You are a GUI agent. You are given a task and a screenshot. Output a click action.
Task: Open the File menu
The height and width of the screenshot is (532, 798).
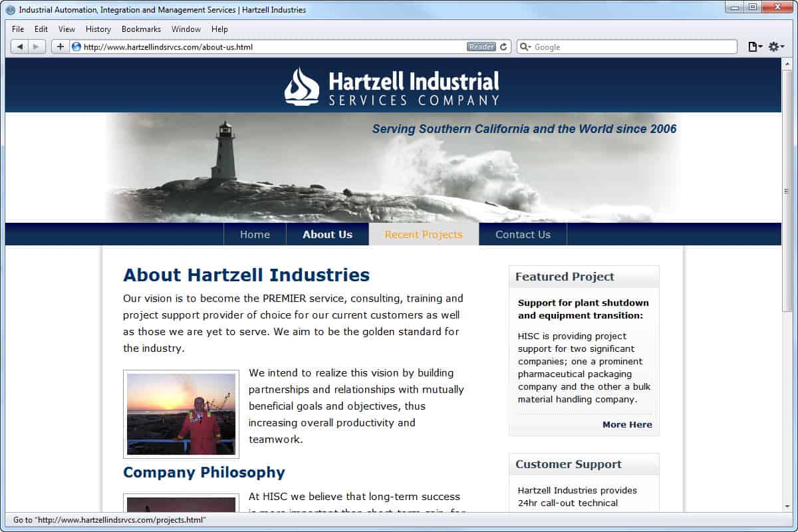(18, 29)
